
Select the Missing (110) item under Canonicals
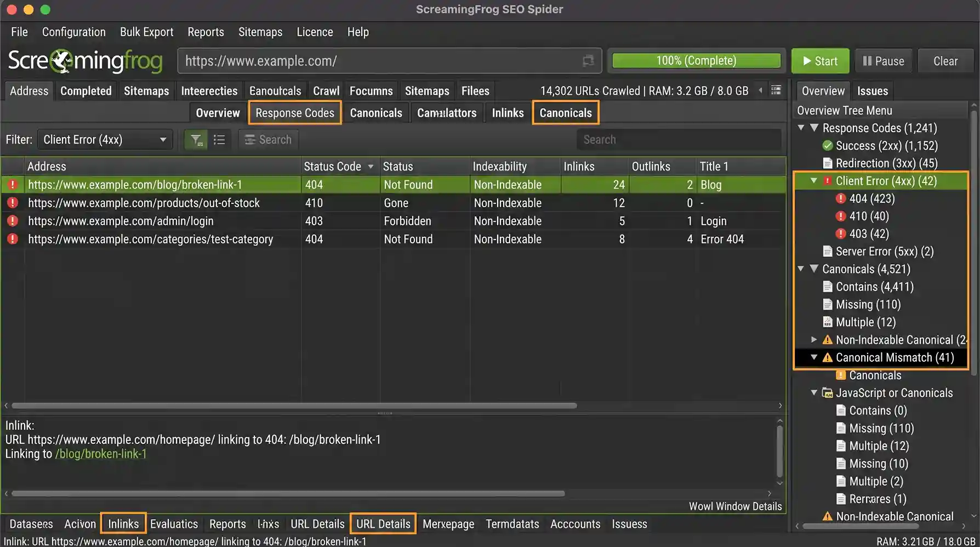coord(868,304)
